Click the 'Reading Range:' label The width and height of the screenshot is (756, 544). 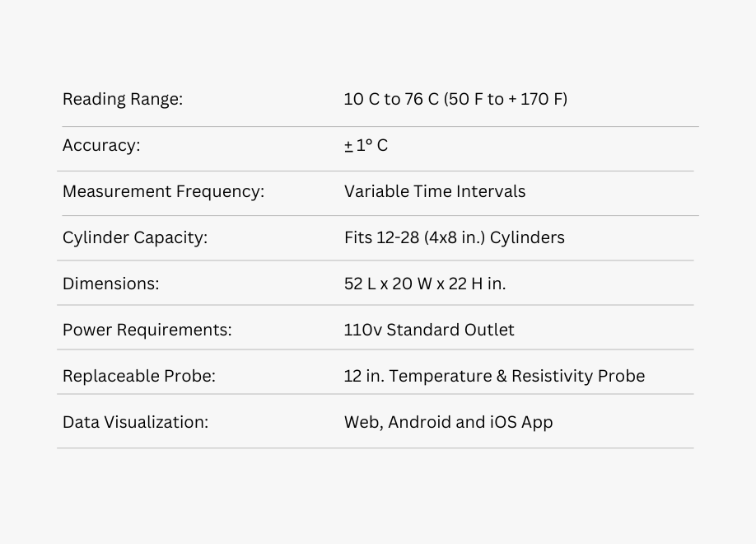[122, 100]
